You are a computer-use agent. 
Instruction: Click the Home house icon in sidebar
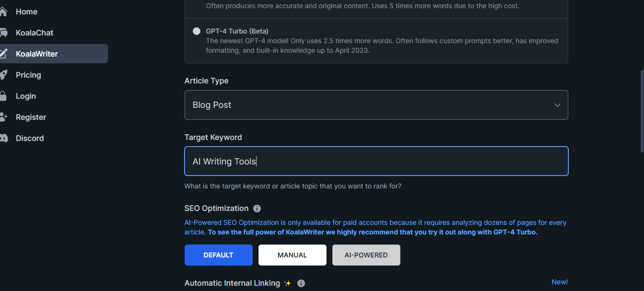coord(3,12)
